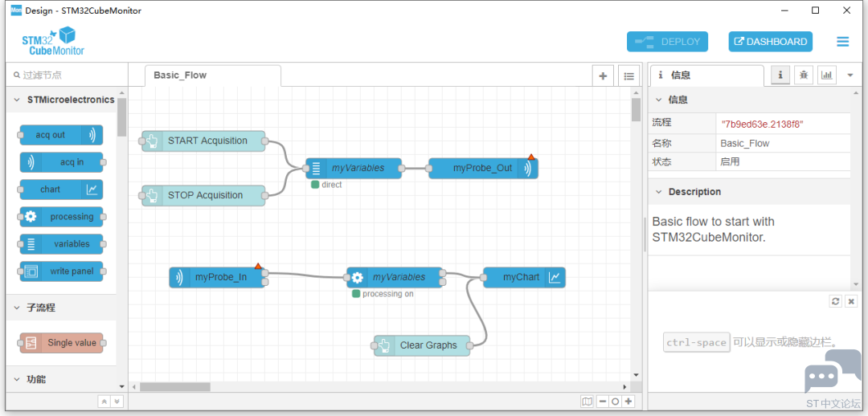Viewport: 868px width, 416px height.
Task: Click the 流程 label in info table
Action: [x=661, y=123]
